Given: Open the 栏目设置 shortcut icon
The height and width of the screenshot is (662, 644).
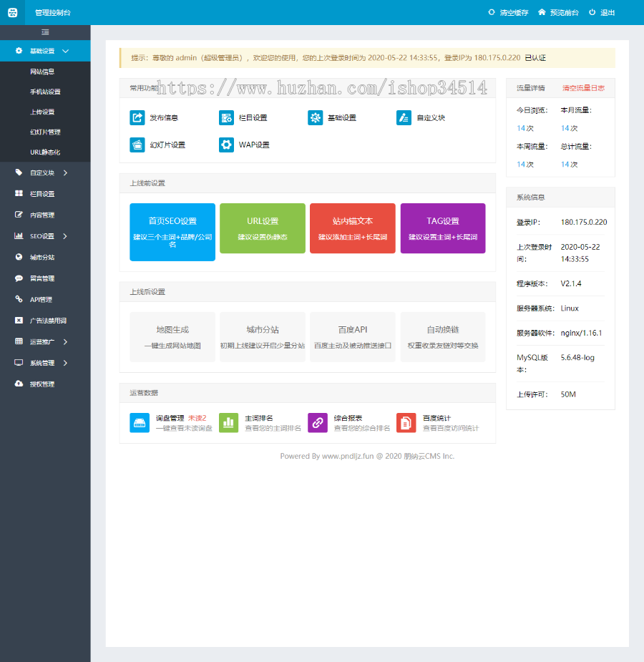Looking at the screenshot, I should 226,118.
